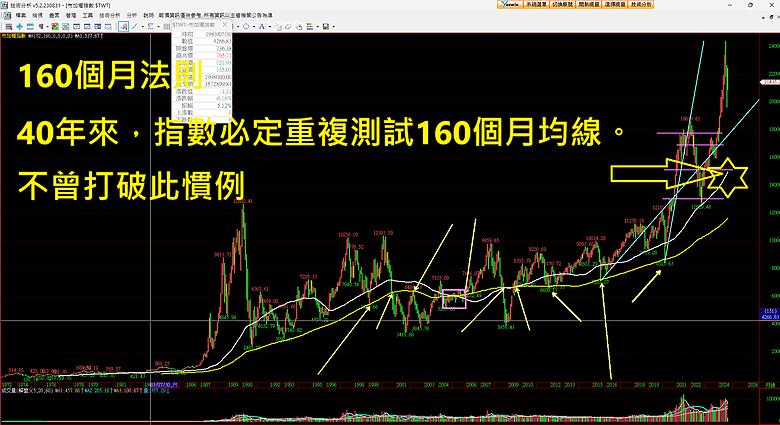Image resolution: width=780 pixels, height=425 pixels.
Task: Click the vertical bars toolbar icon
Action: pos(167,26)
